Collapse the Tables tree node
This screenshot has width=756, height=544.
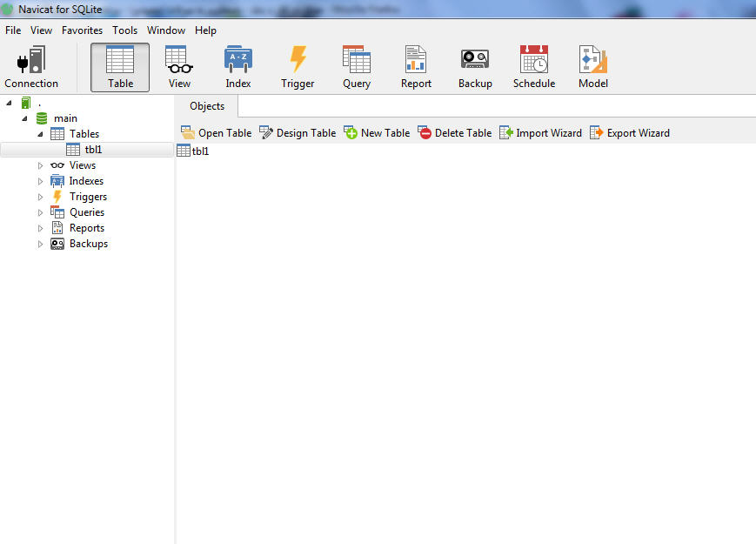(40, 134)
